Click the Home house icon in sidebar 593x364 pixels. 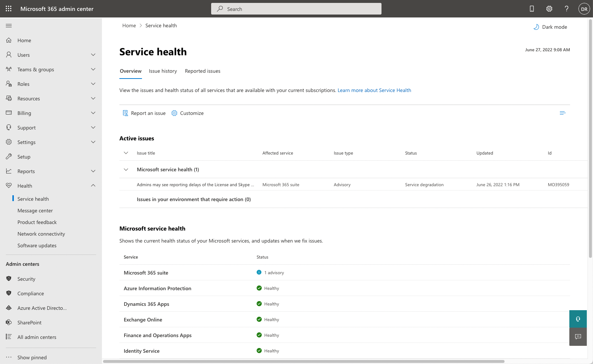click(x=9, y=40)
